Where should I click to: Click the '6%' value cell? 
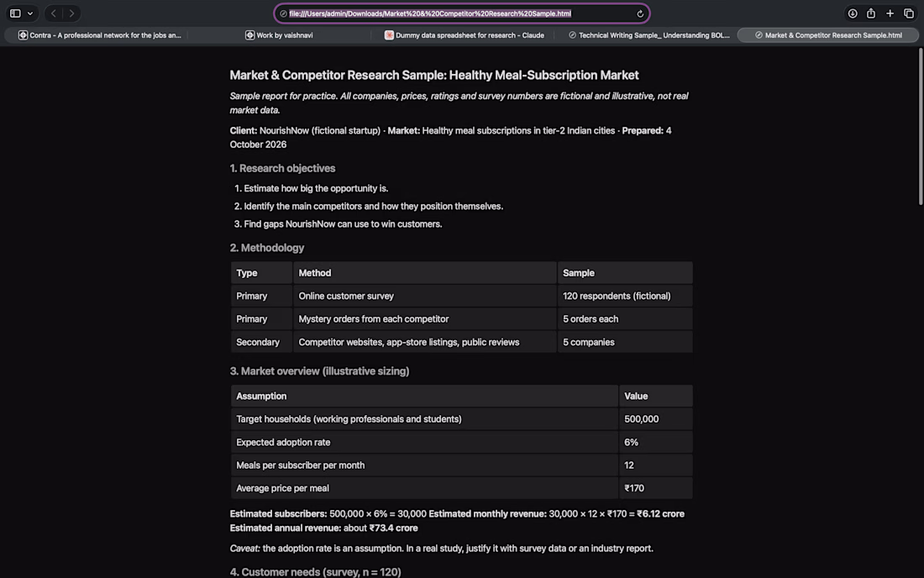click(x=655, y=442)
